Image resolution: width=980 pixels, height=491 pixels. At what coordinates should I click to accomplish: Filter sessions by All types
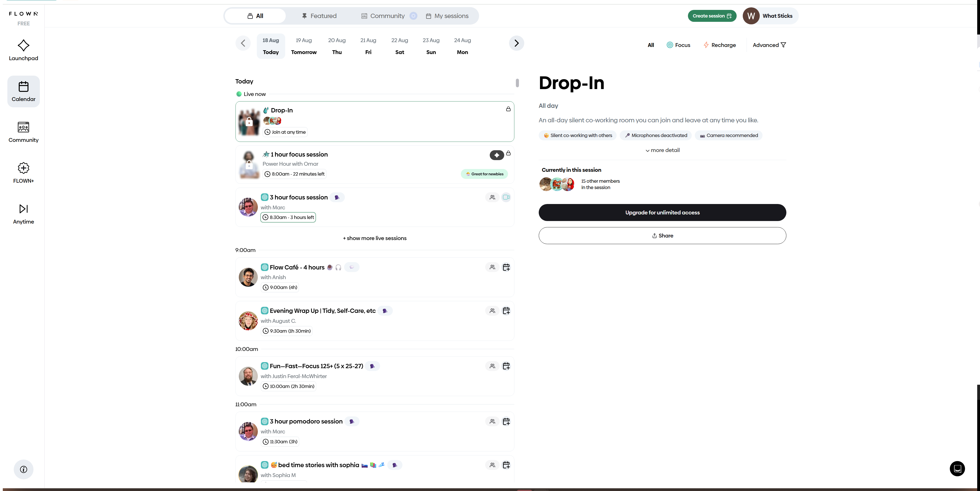point(651,45)
